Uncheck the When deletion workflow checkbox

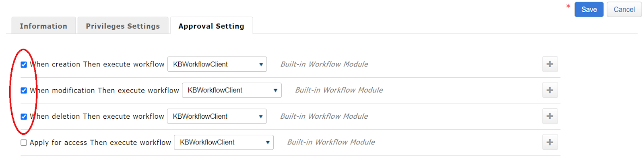(24, 117)
